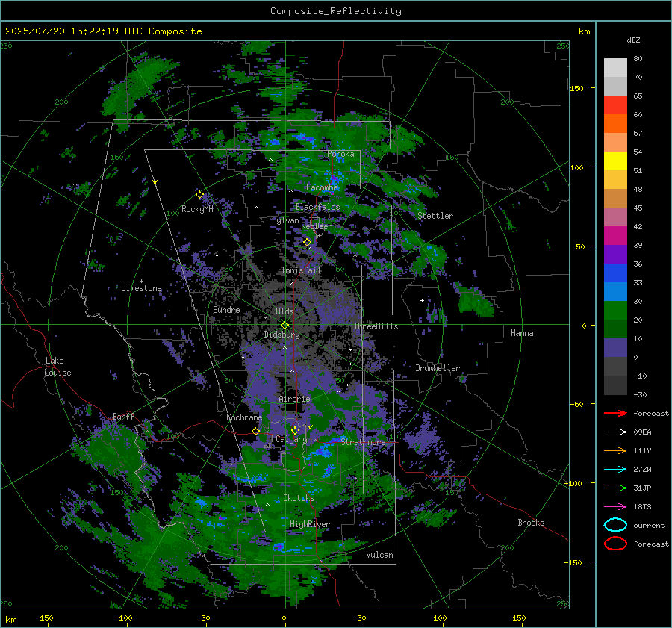This screenshot has height=628, width=672.
Task: Click the Ponoka city label
Action: [340, 154]
